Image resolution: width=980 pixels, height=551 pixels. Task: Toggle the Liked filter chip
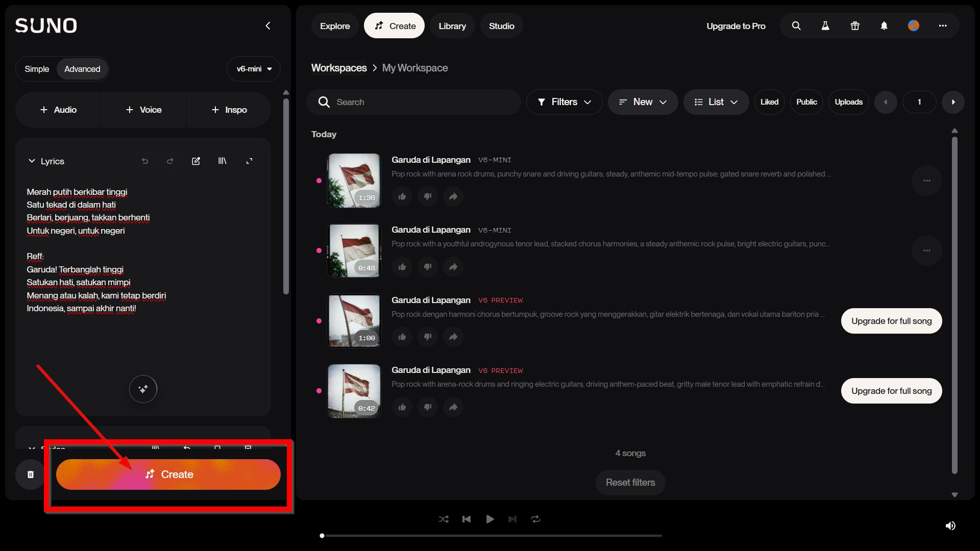(769, 102)
